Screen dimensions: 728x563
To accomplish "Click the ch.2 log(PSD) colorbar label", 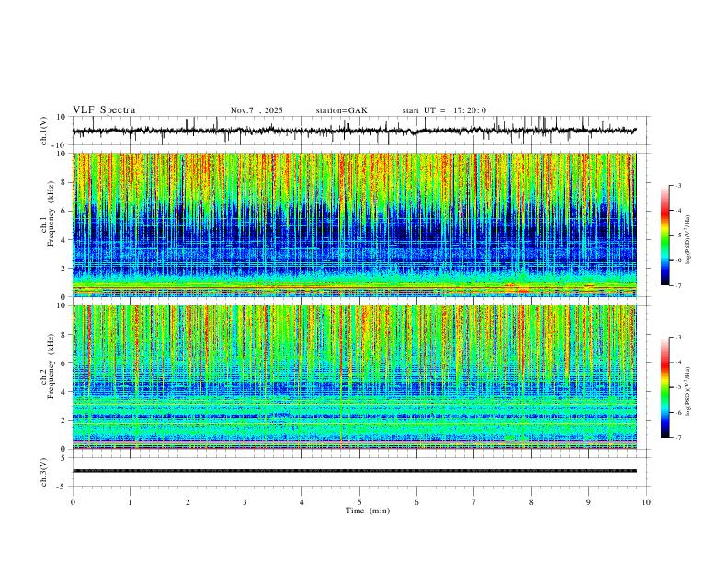I will point(688,392).
